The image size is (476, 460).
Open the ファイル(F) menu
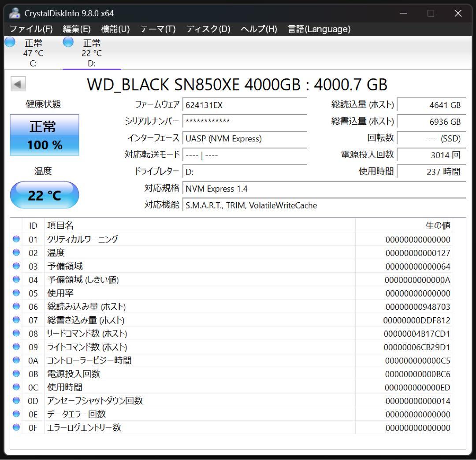point(31,29)
